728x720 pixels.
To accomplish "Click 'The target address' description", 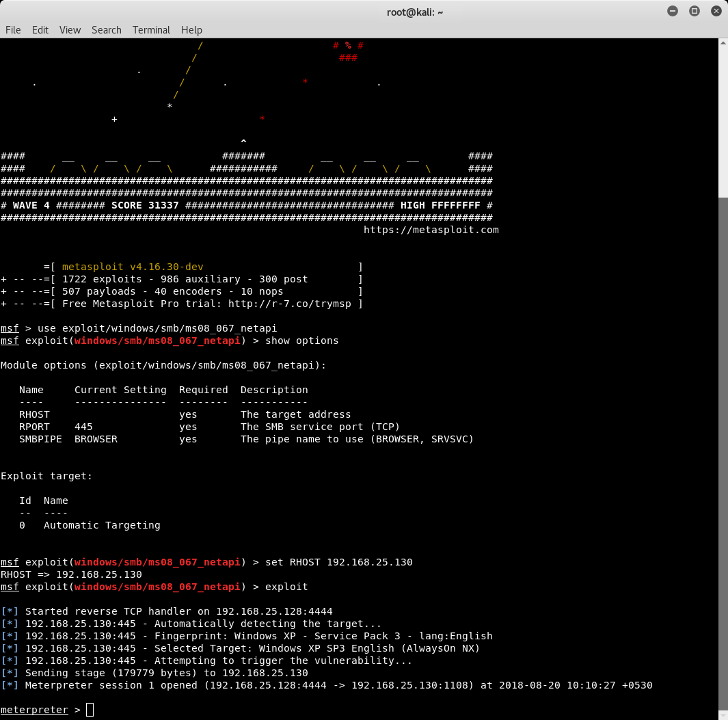I will pos(296,415).
